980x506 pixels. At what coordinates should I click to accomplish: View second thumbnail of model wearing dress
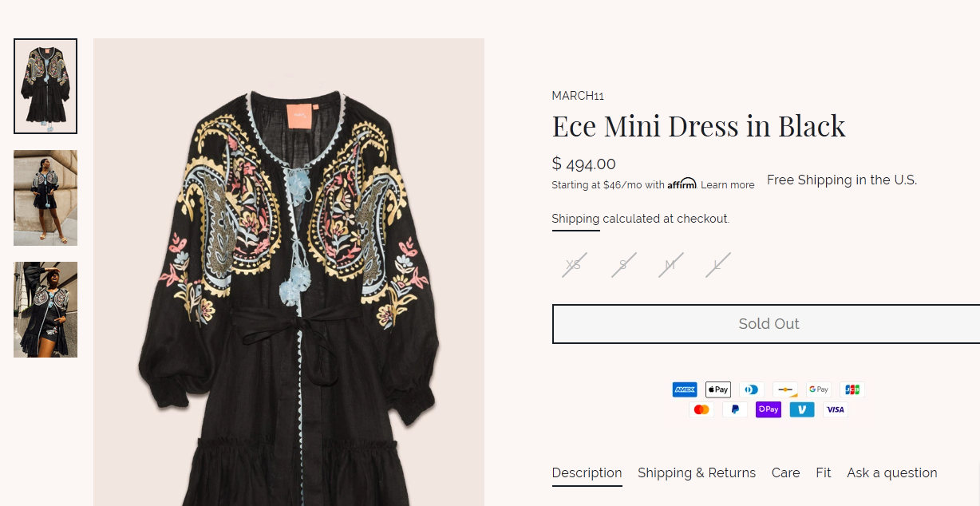pyautogui.click(x=45, y=198)
